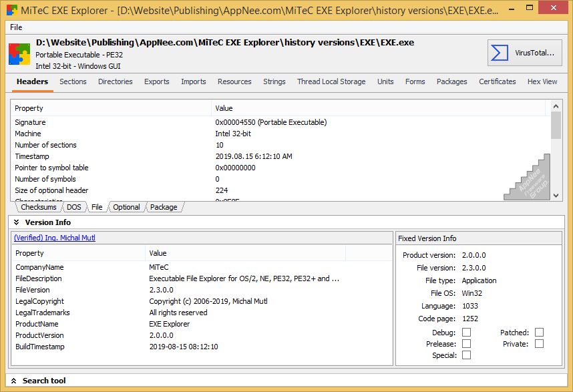Switch to the Forms tab
Image resolution: width=573 pixels, height=392 pixels.
(x=415, y=81)
